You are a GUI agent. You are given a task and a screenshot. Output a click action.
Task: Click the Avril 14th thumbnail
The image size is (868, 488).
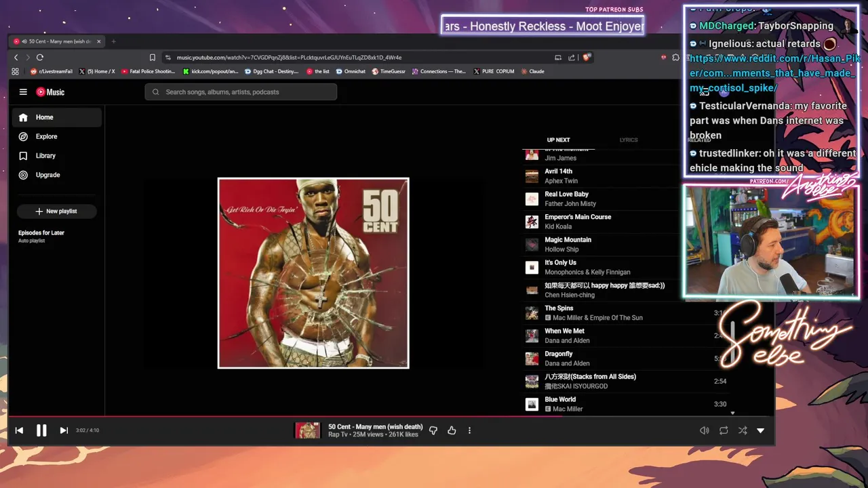pyautogui.click(x=532, y=176)
